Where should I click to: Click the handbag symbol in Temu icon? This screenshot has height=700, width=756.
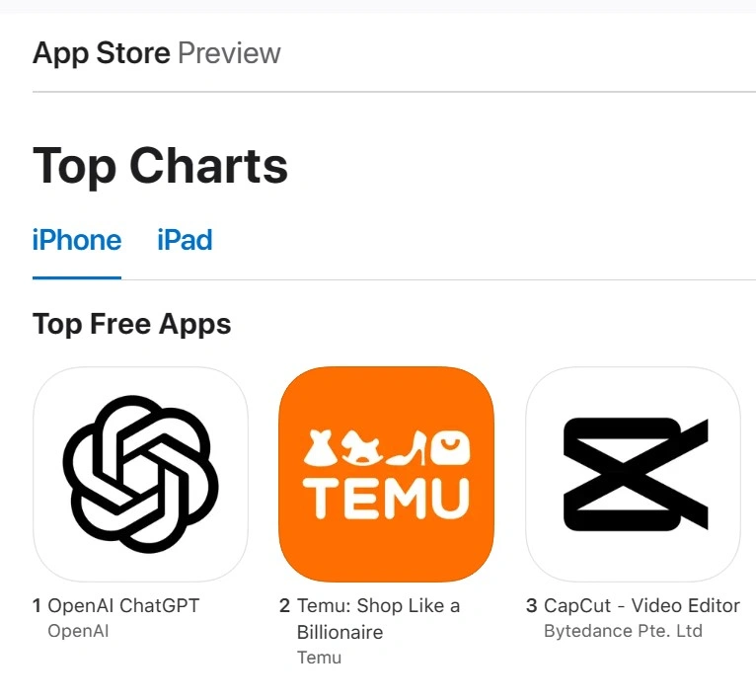coord(450,448)
